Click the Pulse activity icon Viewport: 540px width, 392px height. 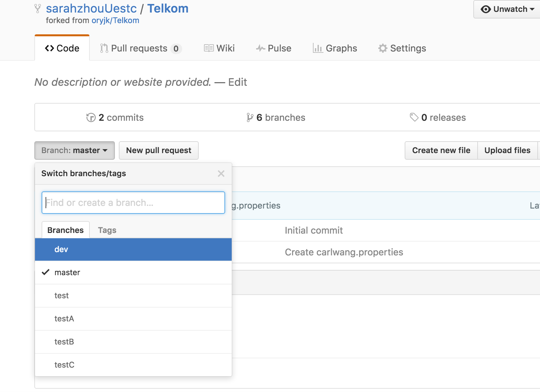click(260, 48)
